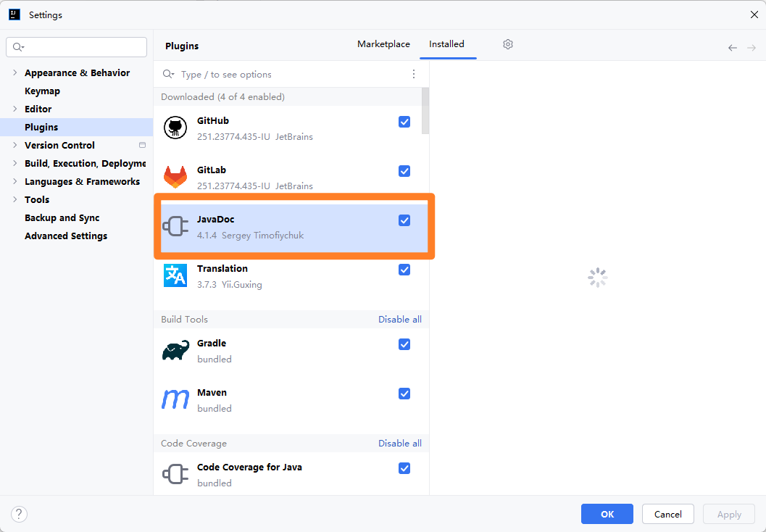Viewport: 766px width, 532px height.
Task: Expand the Version Control settings node
Action: [14, 145]
